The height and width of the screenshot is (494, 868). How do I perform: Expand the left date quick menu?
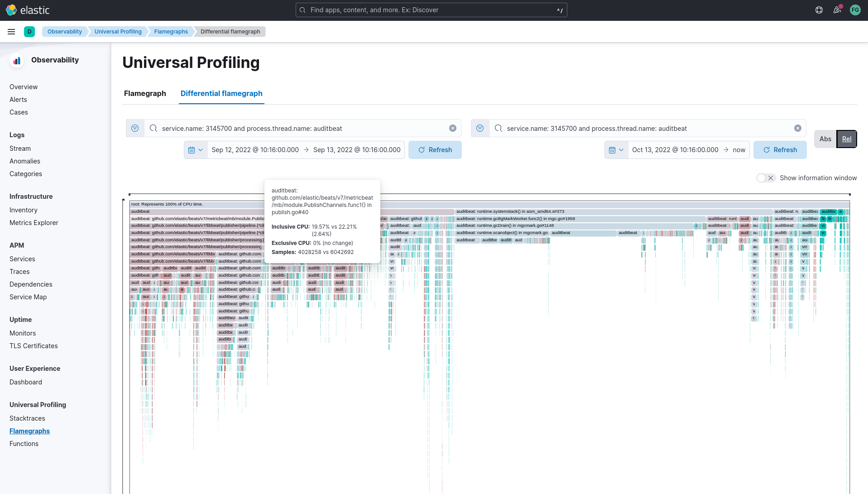(x=196, y=150)
